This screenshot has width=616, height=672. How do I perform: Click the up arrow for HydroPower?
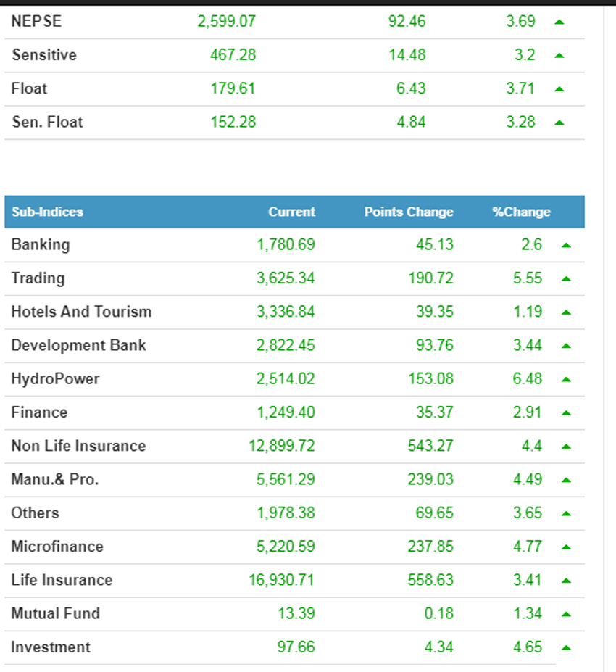[x=566, y=379]
